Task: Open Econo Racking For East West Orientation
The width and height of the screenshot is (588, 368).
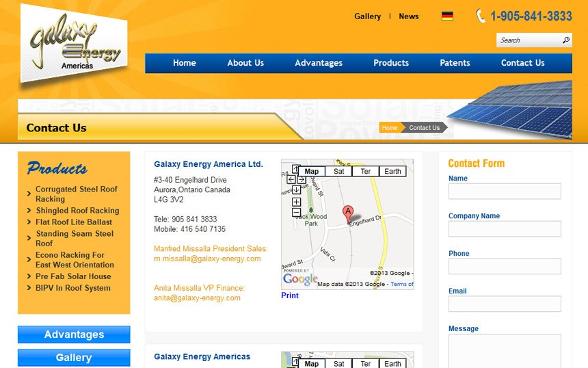Action: 75,260
